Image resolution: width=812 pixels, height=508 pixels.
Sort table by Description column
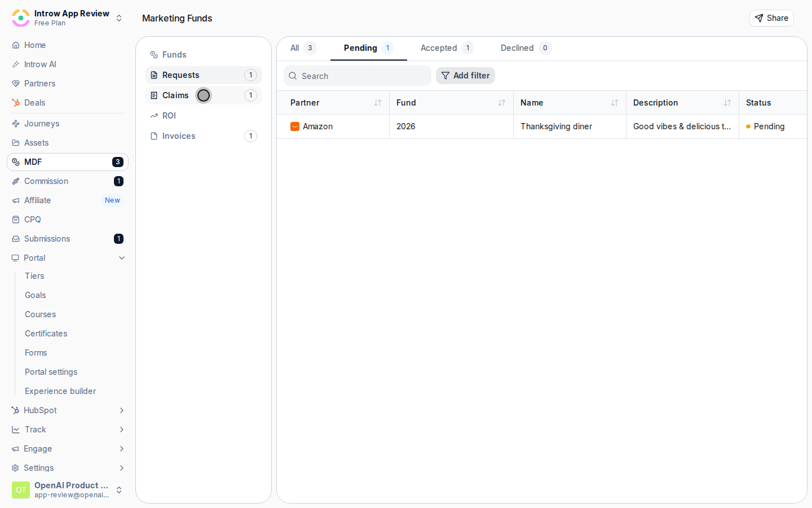click(x=727, y=103)
